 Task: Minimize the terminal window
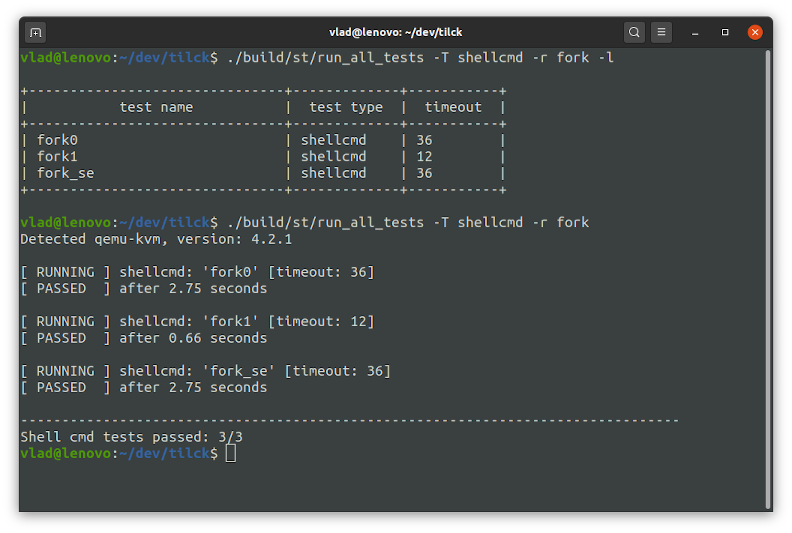tap(696, 33)
